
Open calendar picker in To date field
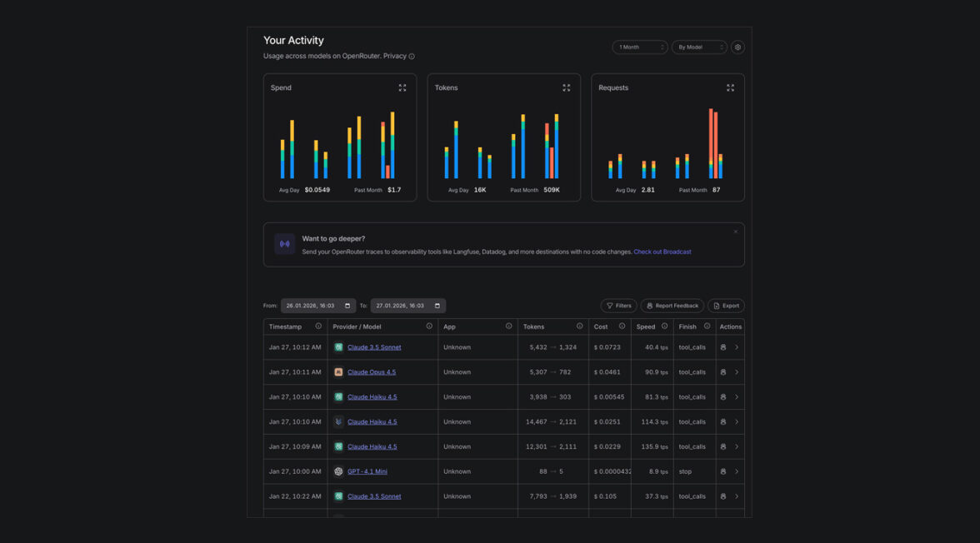tap(437, 306)
